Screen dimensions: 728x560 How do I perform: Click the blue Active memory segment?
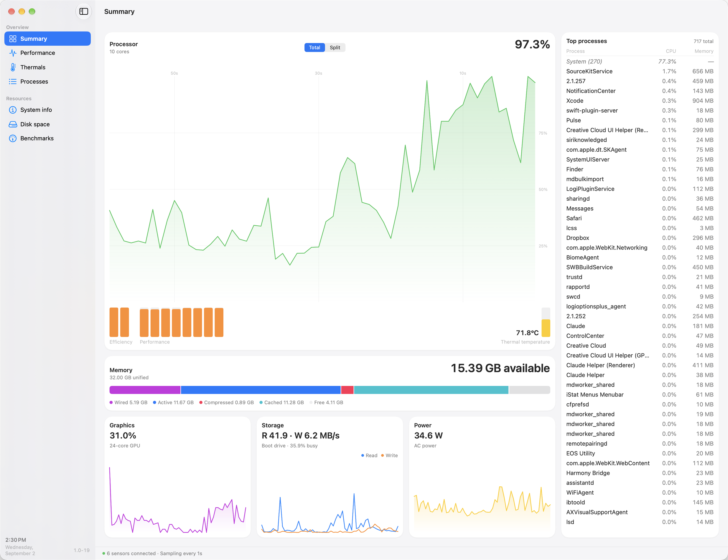261,390
